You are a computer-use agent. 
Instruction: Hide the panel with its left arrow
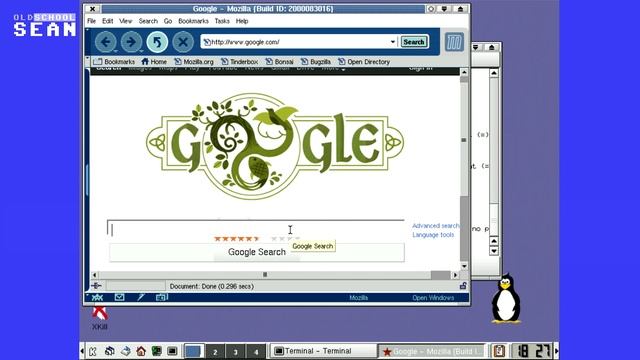(82, 351)
